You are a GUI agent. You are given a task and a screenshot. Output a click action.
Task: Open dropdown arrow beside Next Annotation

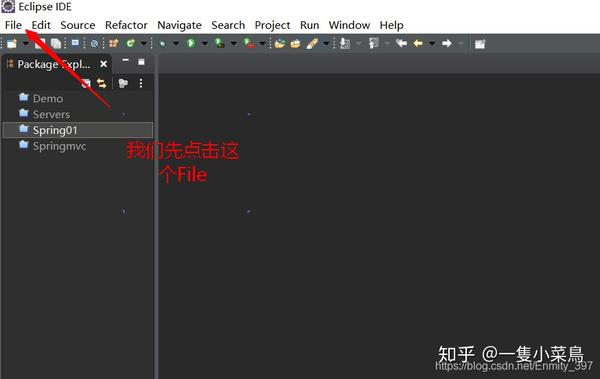click(x=359, y=44)
